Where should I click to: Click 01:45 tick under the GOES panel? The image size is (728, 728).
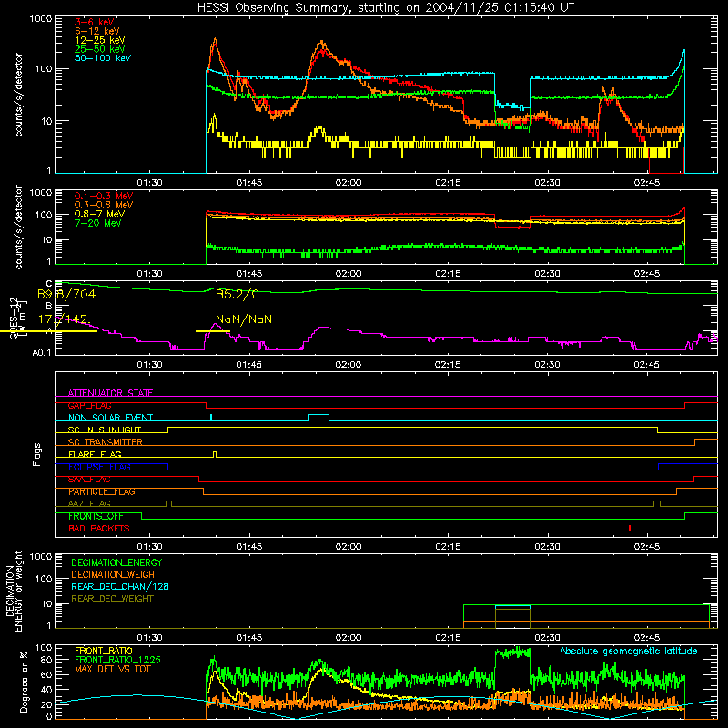[248, 365]
